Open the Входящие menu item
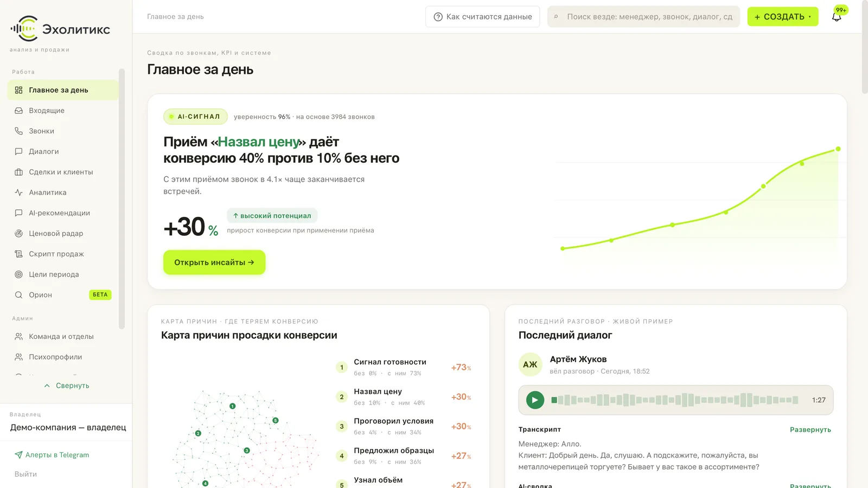The image size is (868, 488). coord(63,111)
